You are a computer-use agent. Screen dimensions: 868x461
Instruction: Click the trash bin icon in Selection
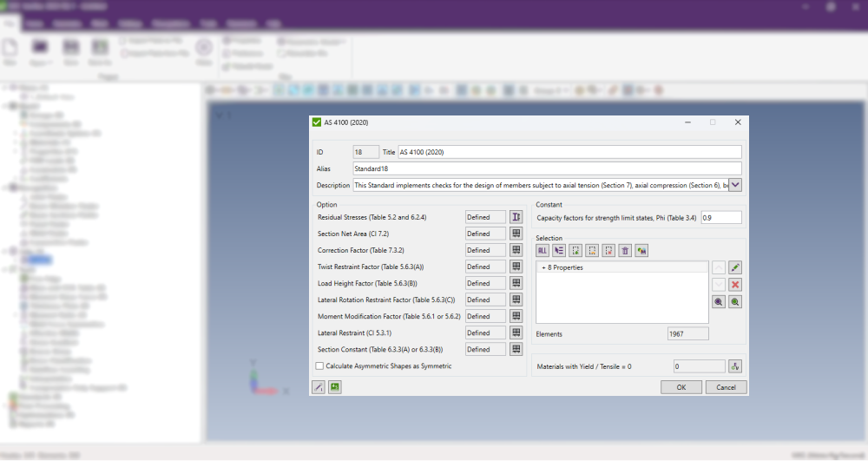(x=625, y=251)
